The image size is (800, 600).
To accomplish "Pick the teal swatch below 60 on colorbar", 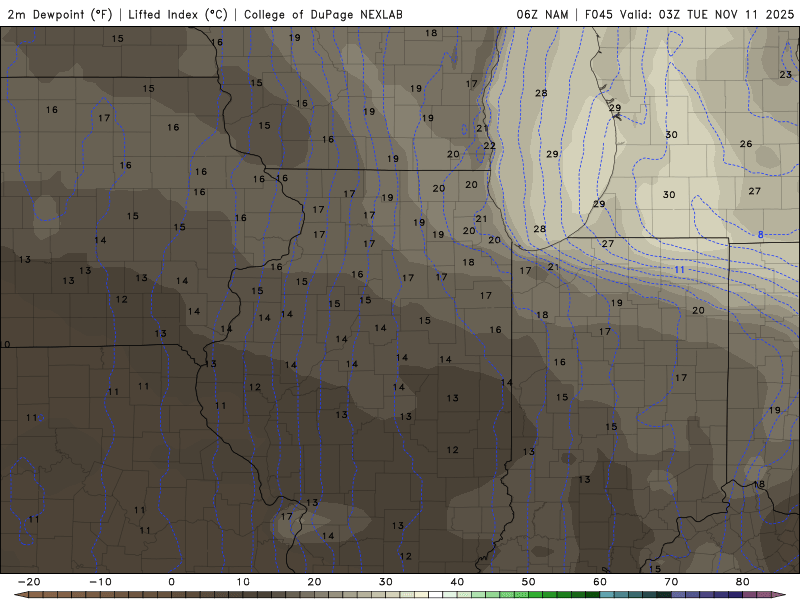I will tap(607, 594).
